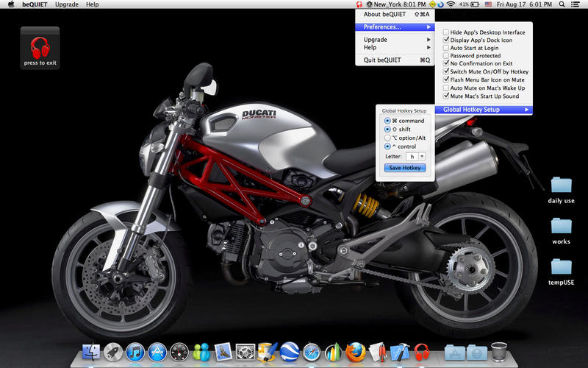This screenshot has height=368, width=588.
Task: Open Finder from the Dock
Action: 90,352
